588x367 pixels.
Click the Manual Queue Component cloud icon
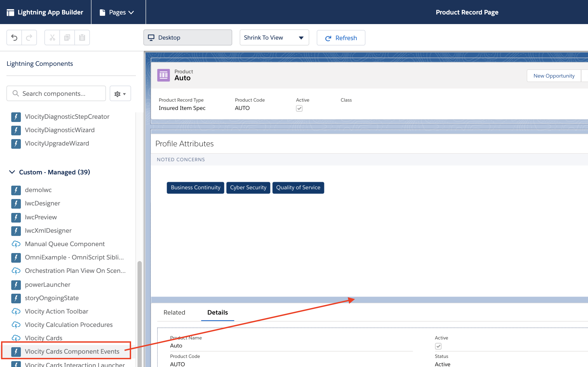(16, 244)
